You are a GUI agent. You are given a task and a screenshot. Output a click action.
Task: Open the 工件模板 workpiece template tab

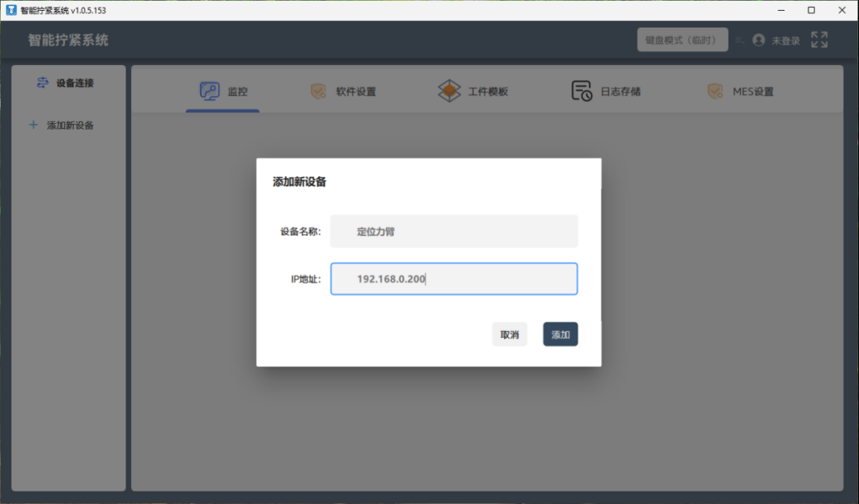click(x=474, y=91)
